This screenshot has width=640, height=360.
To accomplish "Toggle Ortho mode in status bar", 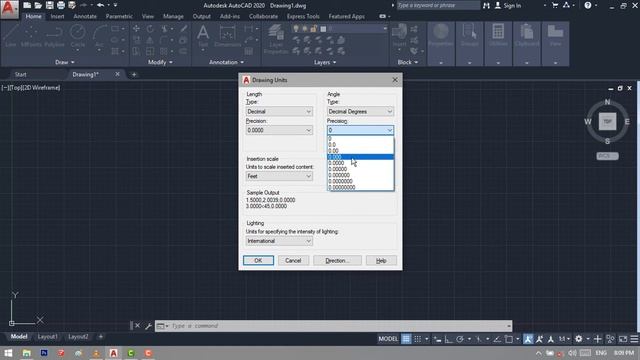I will click(x=448, y=339).
